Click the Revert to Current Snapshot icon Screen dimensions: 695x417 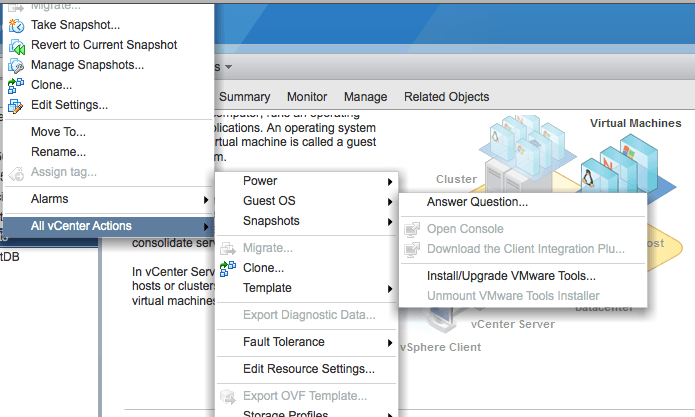tap(15, 45)
